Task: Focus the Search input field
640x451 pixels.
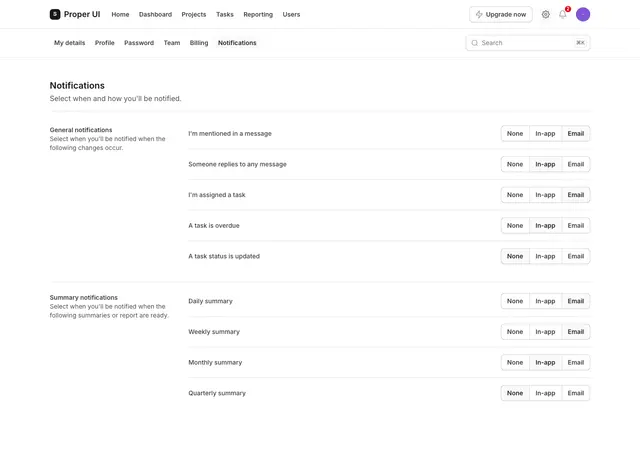Action: [x=528, y=43]
